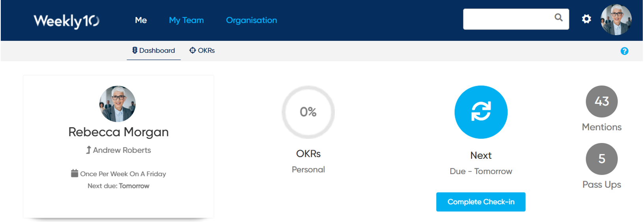Open the 5 Pass Ups badge

[601, 159]
